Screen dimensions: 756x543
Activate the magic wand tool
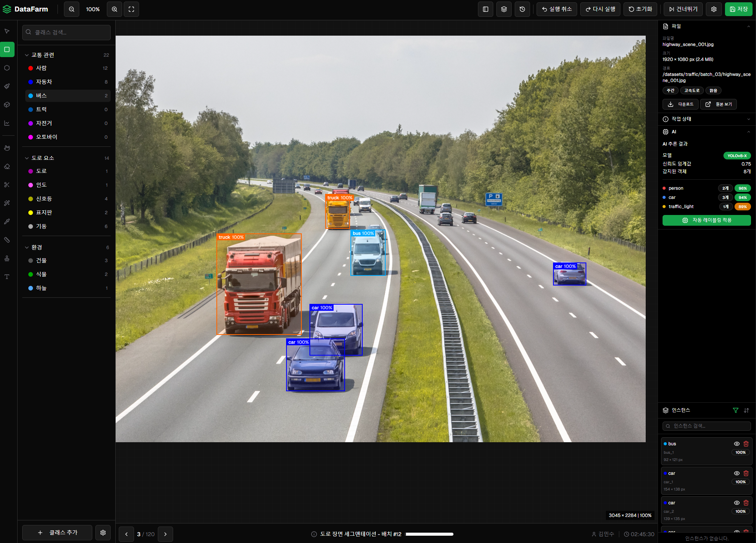click(x=7, y=203)
